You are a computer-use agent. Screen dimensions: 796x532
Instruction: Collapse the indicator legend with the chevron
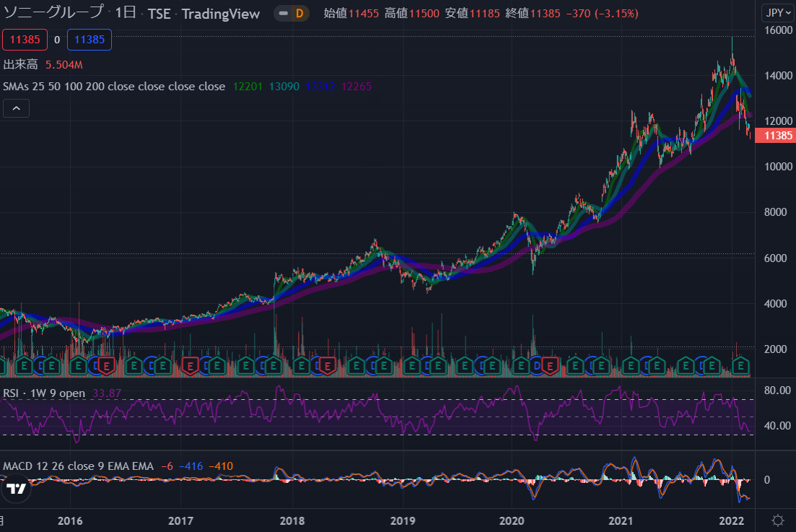point(17,108)
